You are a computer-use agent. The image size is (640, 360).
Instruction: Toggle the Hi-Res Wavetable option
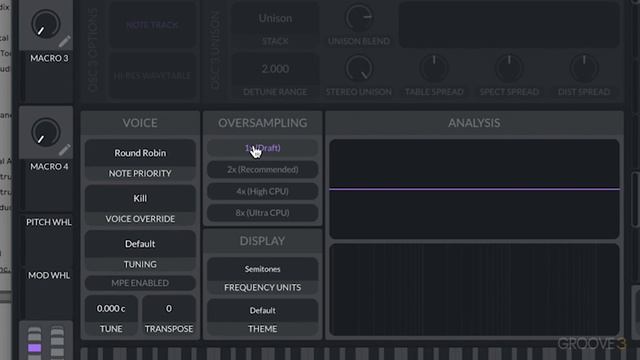(x=152, y=76)
